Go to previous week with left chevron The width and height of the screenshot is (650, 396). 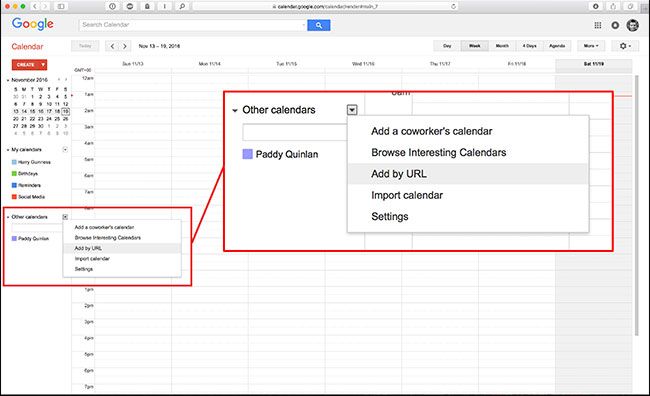click(112, 46)
